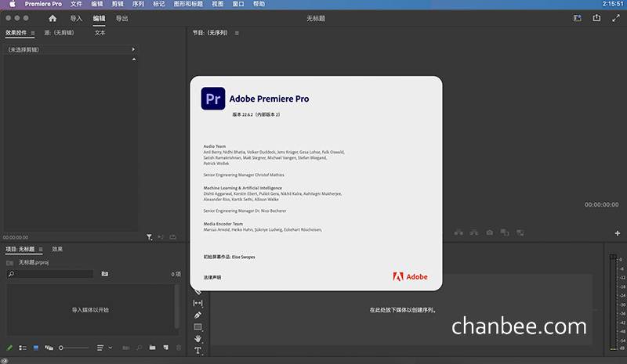Open the sort icons dropdown chevron
This screenshot has width=627, height=364.
pyautogui.click(x=111, y=348)
